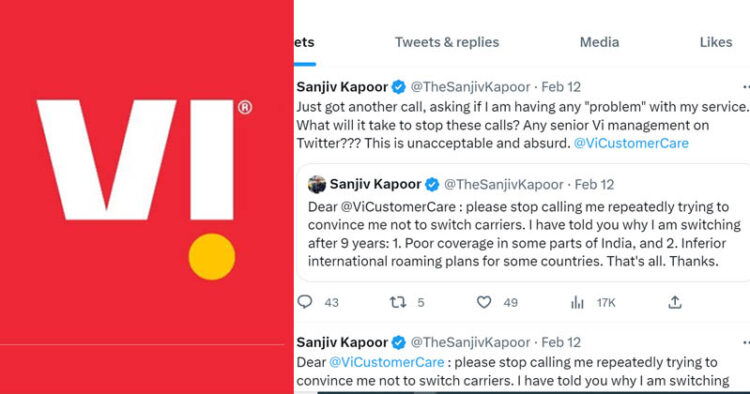The image size is (750, 394).
Task: View tweet analytics via the bar chart icon
Action: [x=577, y=302]
